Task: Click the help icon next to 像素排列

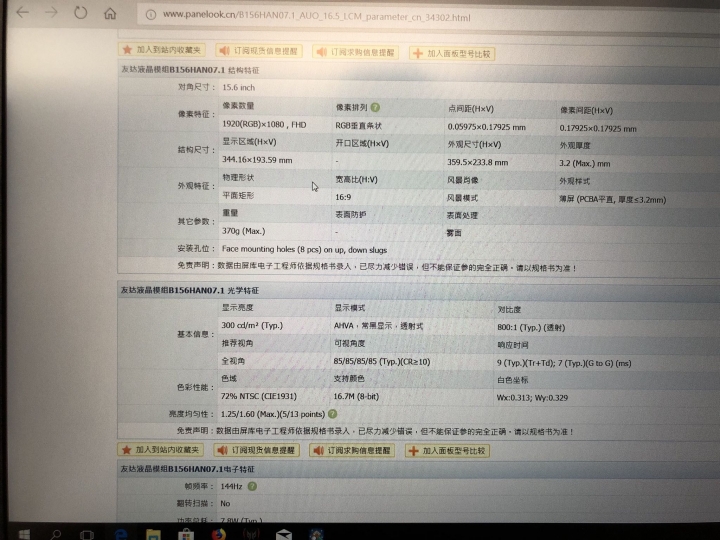Action: click(375, 107)
